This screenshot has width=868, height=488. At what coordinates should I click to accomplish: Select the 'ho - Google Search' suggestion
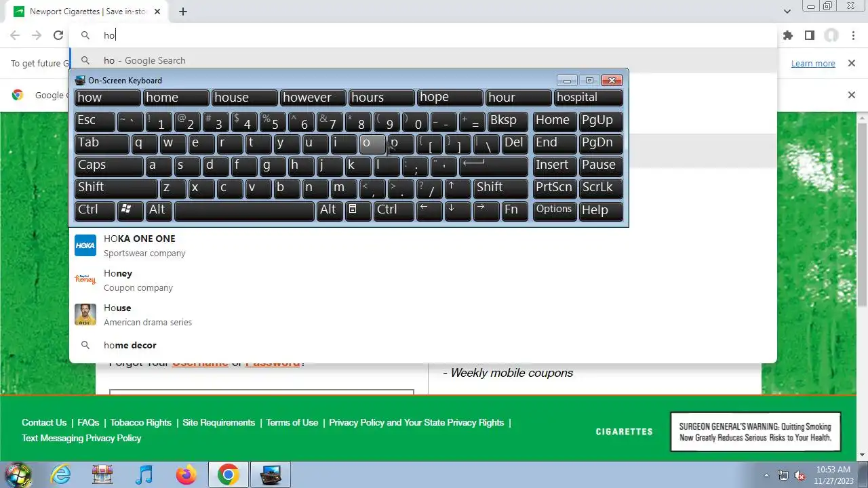coord(423,60)
